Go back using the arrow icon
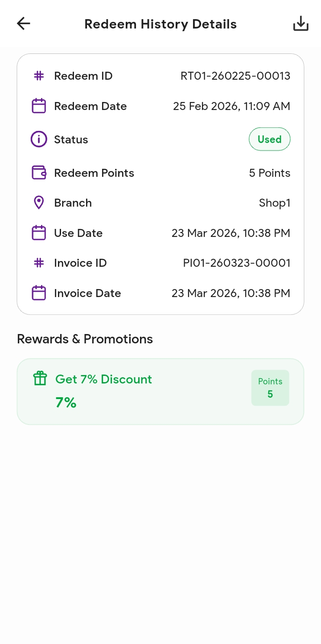This screenshot has height=644, width=321. pyautogui.click(x=23, y=24)
